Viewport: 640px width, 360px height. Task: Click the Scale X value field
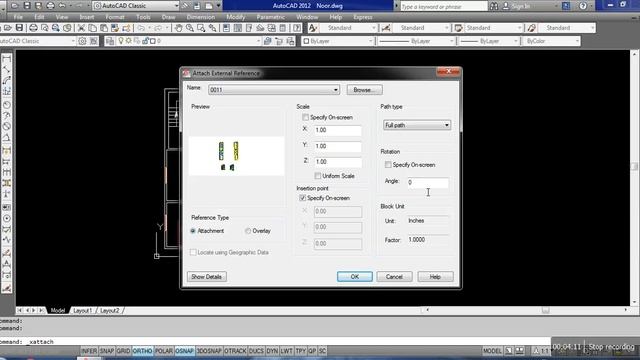click(338, 130)
